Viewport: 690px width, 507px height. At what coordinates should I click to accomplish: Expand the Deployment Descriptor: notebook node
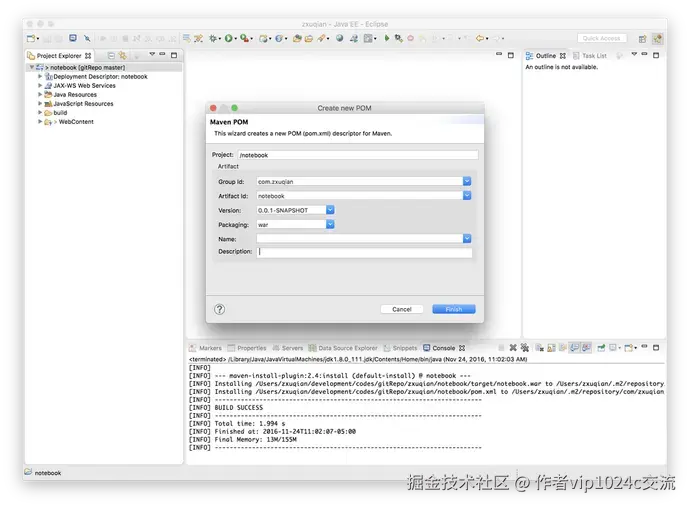[x=40, y=76]
